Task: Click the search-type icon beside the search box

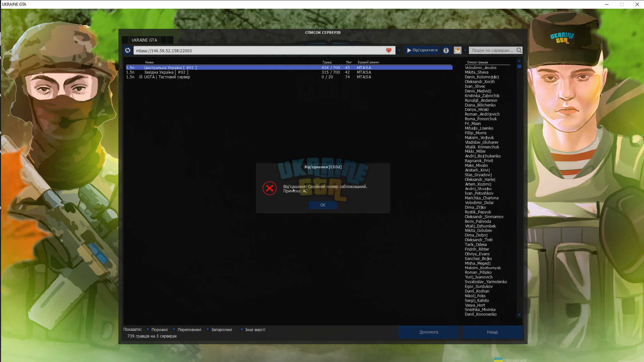Action: coord(458,50)
